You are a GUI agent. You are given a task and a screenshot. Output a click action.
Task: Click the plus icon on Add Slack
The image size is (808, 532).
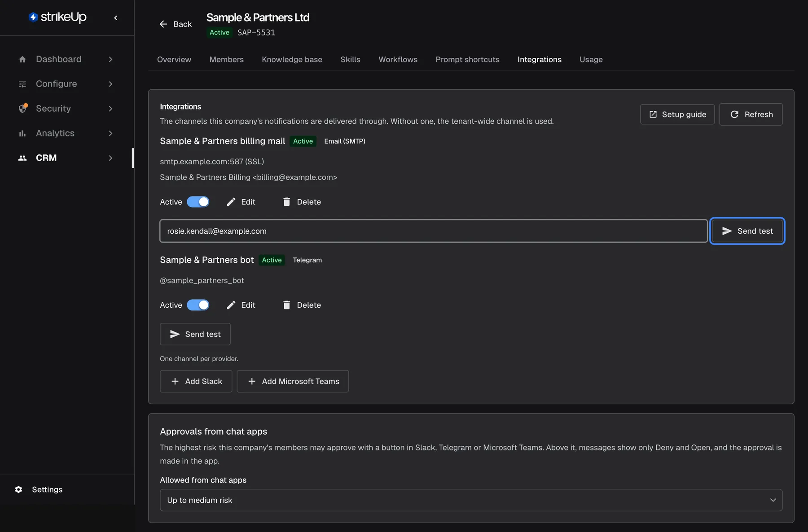[x=175, y=381]
